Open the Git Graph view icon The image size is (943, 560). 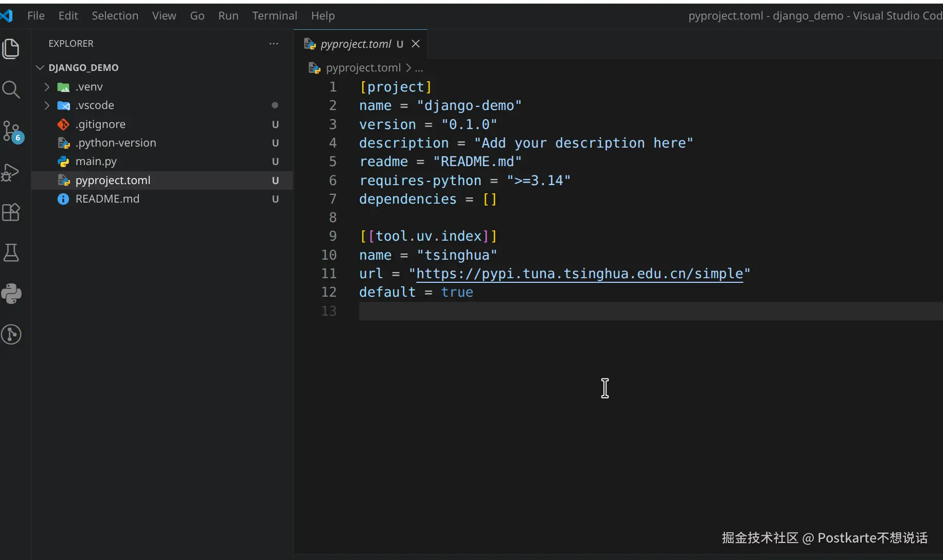[11, 334]
